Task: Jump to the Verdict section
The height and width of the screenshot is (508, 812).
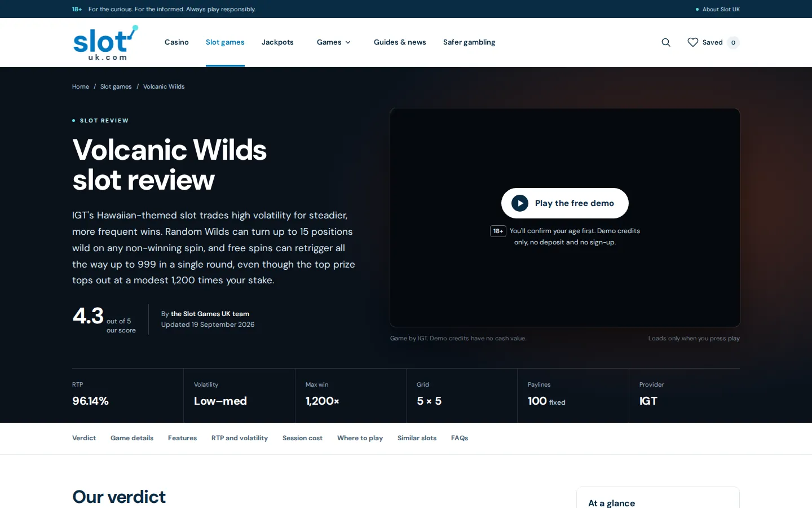Action: pyautogui.click(x=84, y=438)
